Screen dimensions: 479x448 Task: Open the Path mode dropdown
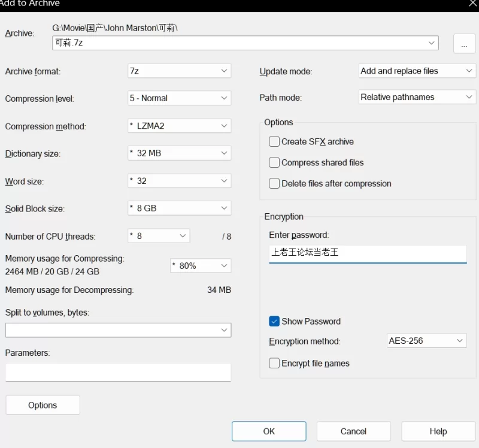(x=417, y=97)
